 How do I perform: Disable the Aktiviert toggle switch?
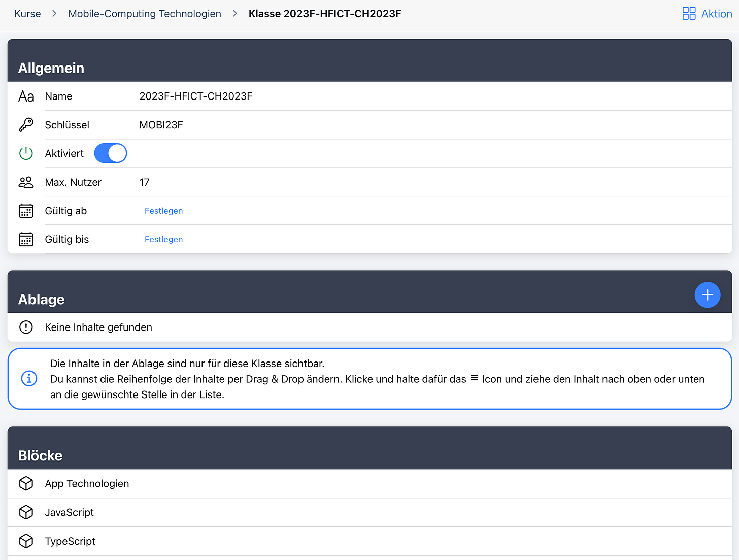pyautogui.click(x=111, y=153)
